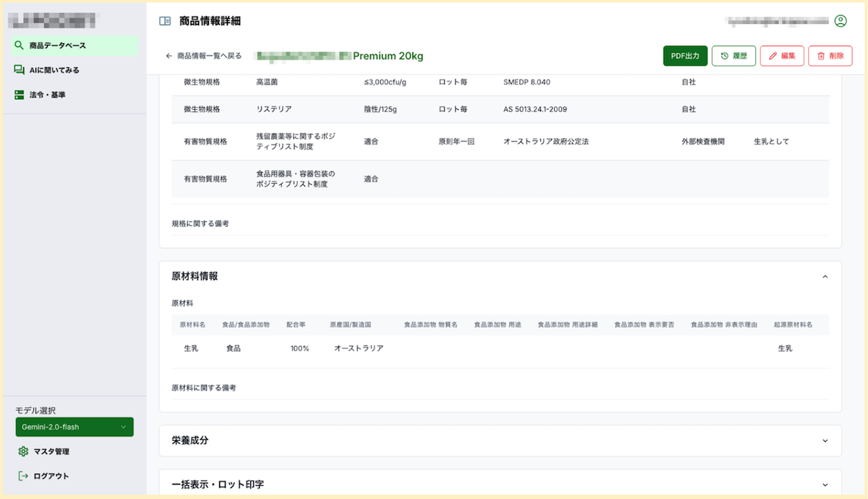
Task: Click the 履歴 history button
Action: click(733, 56)
